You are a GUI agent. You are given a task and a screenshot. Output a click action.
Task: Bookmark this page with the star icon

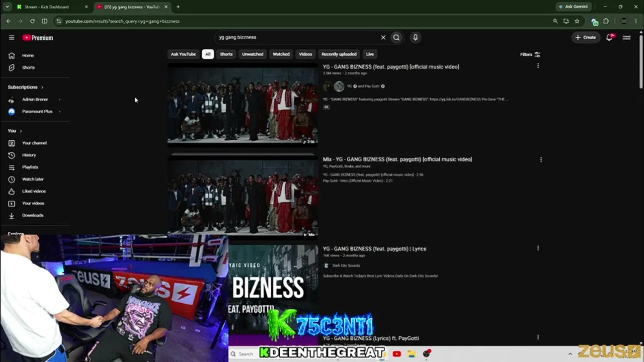(577, 21)
